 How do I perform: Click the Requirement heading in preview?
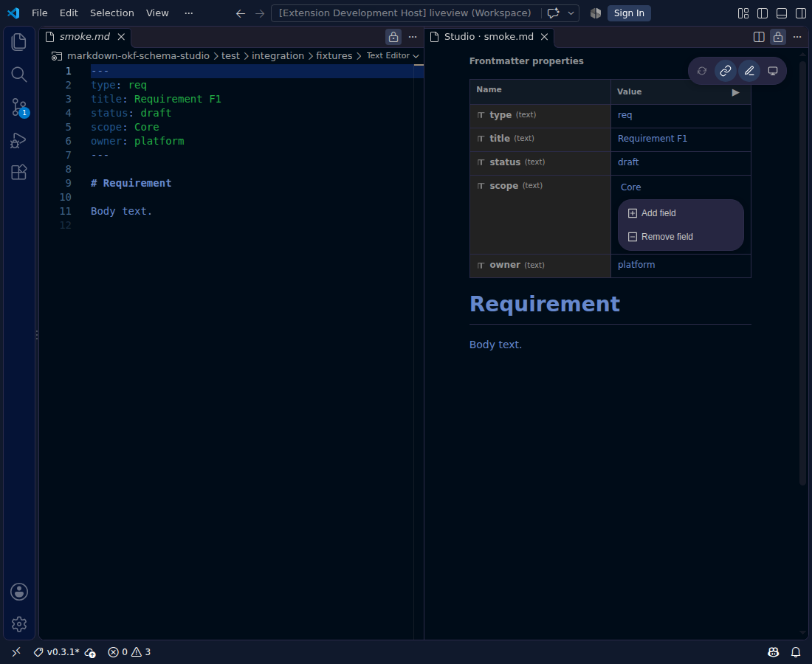[544, 304]
